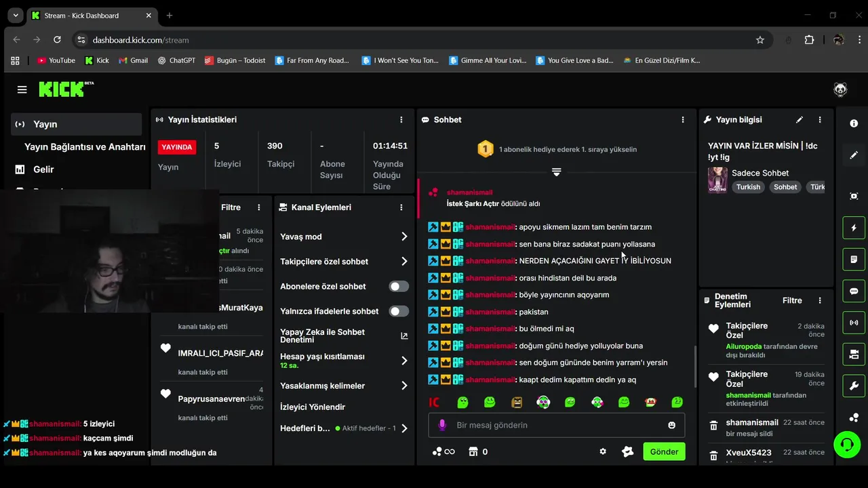The image size is (868, 488).
Task: Open Sohbet panel three-dot menu
Action: [683, 119]
